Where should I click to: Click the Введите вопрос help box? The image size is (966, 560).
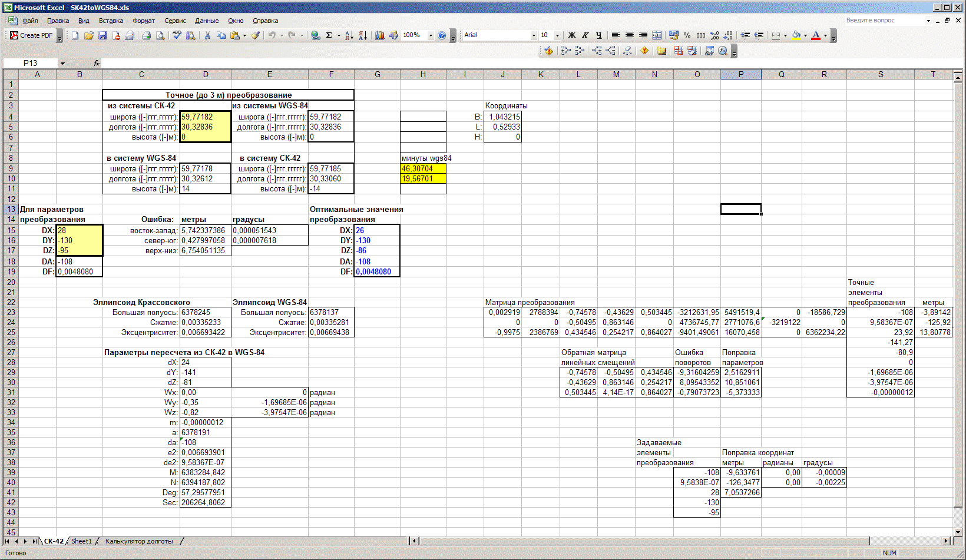pos(884,21)
